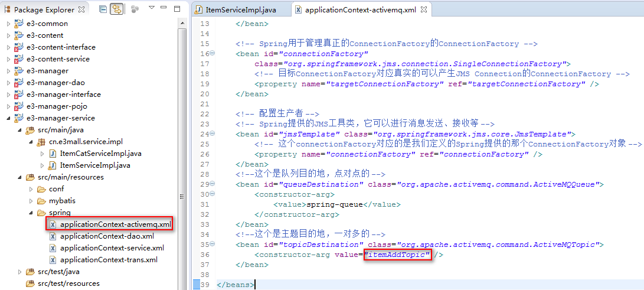Expand the e3-manager project

(8, 71)
